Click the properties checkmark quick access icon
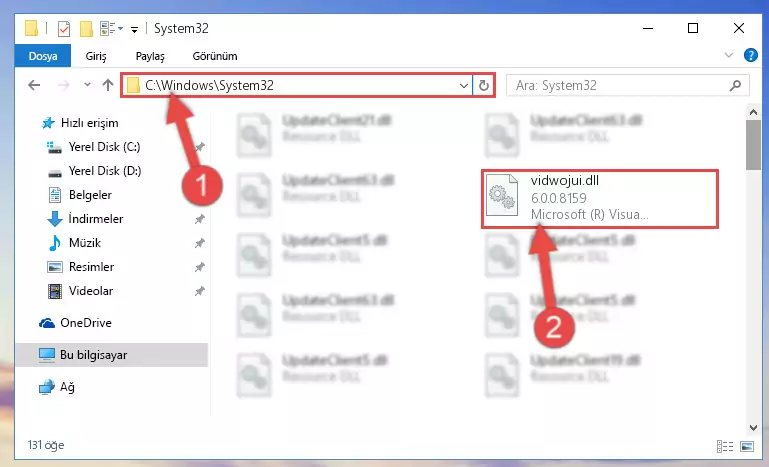 (x=63, y=29)
